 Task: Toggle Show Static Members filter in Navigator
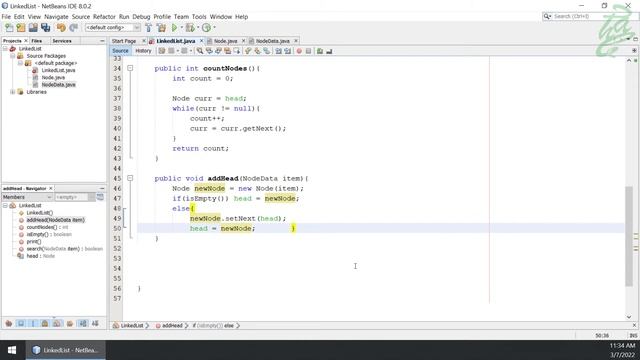pos(33,324)
